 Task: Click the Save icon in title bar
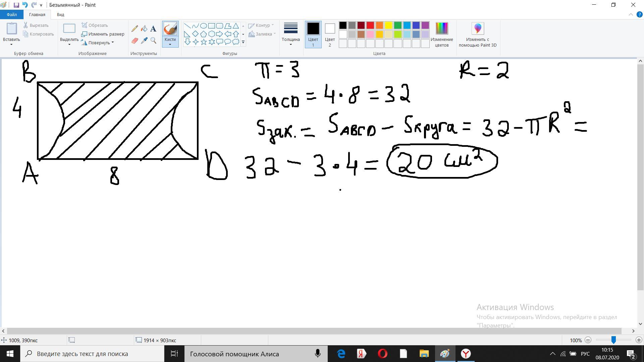[16, 5]
